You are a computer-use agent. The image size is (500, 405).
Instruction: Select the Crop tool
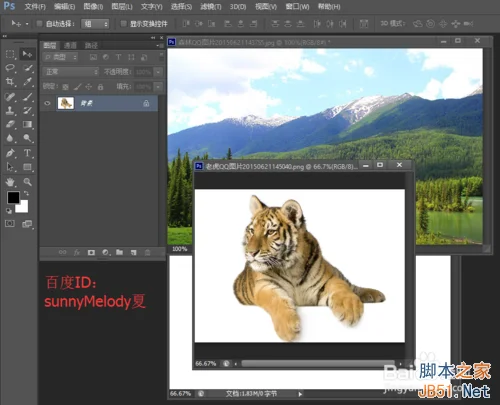pyautogui.click(x=10, y=82)
